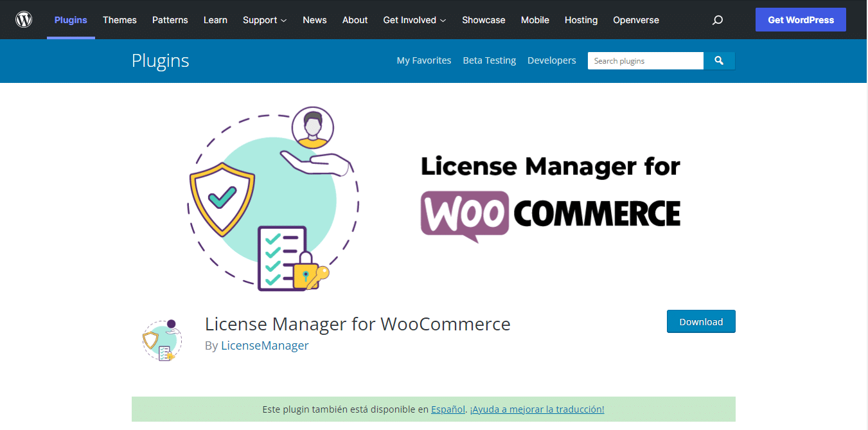Viewport: 868px width, 430px height.
Task: Select the Themes menu item
Action: pyautogui.click(x=120, y=20)
